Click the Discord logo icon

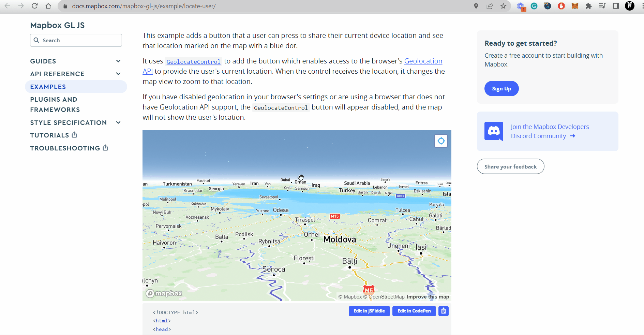pos(494,131)
